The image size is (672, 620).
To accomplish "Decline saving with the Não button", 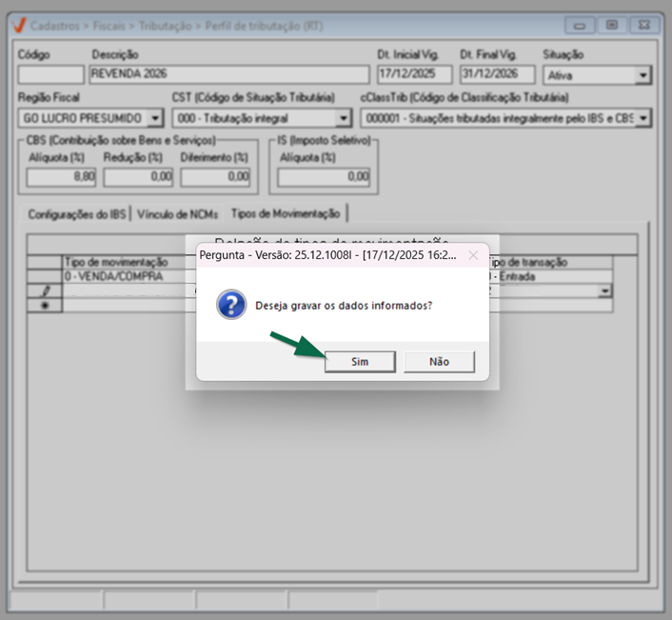I will pyautogui.click(x=439, y=362).
